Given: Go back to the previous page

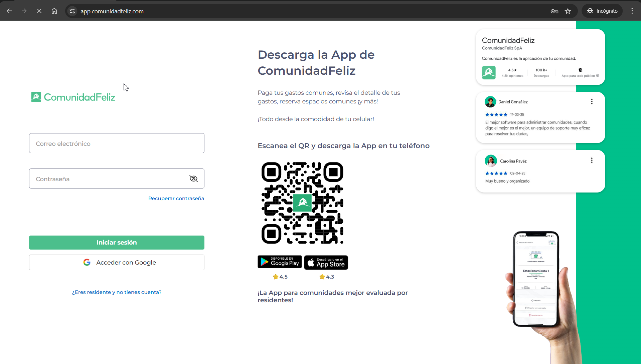Looking at the screenshot, I should (x=9, y=11).
